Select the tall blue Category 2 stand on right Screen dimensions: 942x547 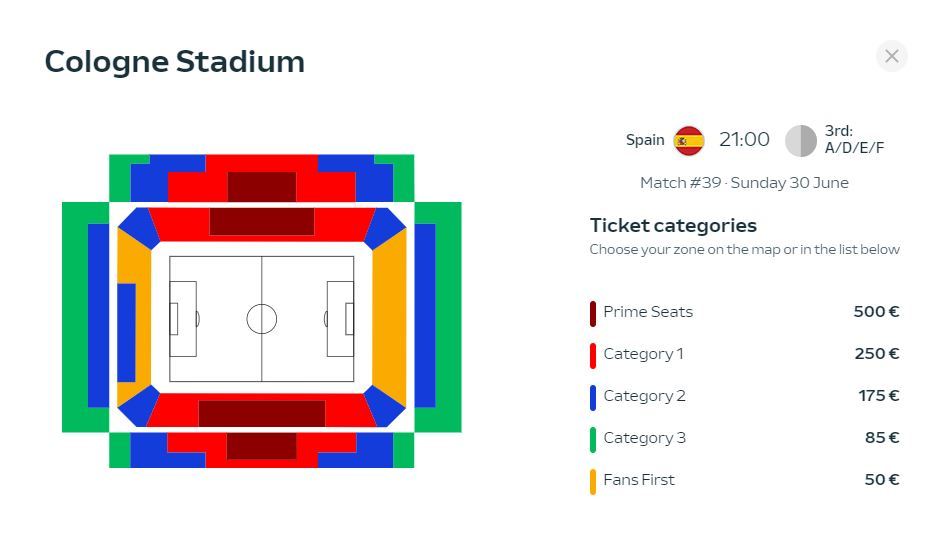tap(425, 315)
